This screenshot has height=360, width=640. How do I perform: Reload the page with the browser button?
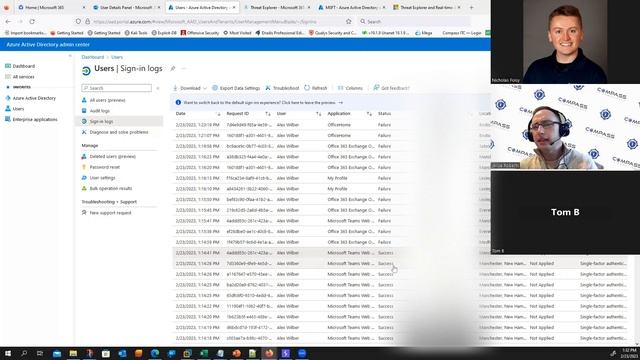32,21
